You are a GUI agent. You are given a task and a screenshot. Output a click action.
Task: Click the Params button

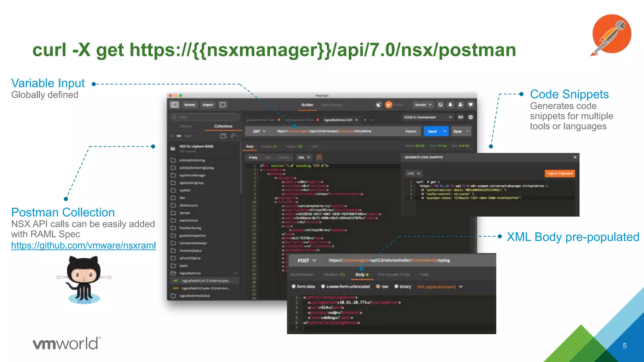tap(411, 131)
